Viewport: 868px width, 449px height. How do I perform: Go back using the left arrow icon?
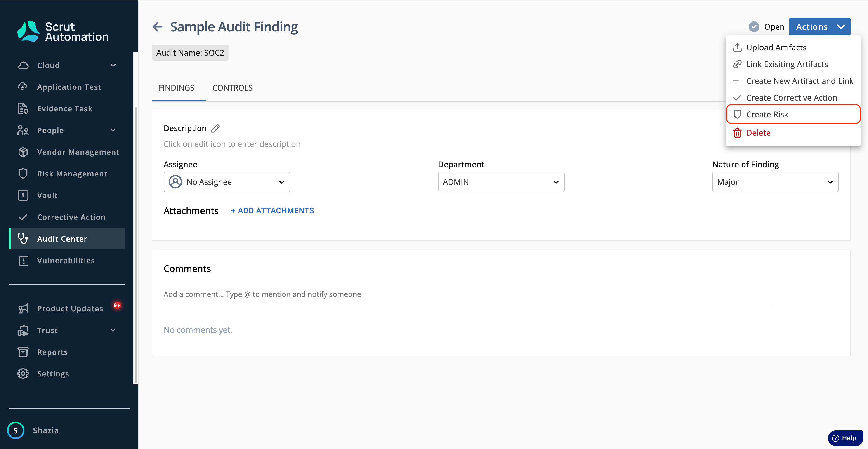(x=157, y=27)
